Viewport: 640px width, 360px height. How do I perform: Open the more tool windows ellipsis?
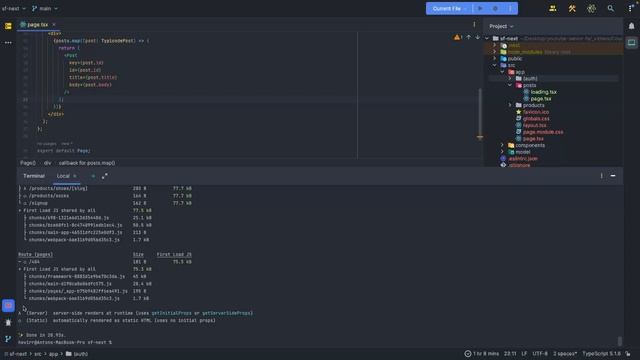8,42
